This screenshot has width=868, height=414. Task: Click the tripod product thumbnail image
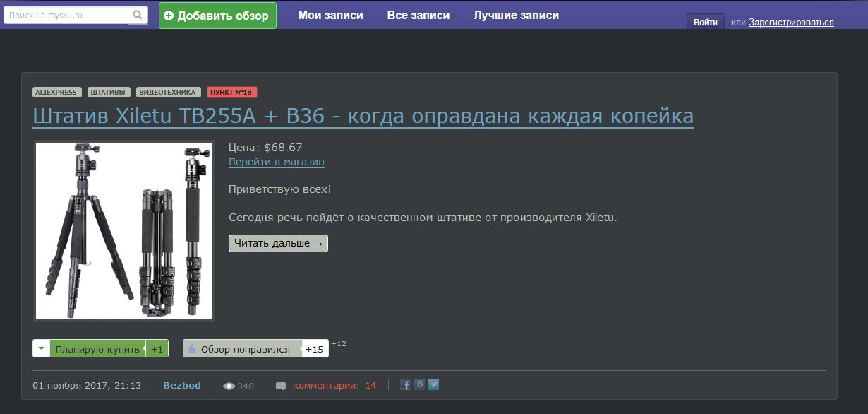[x=123, y=231]
